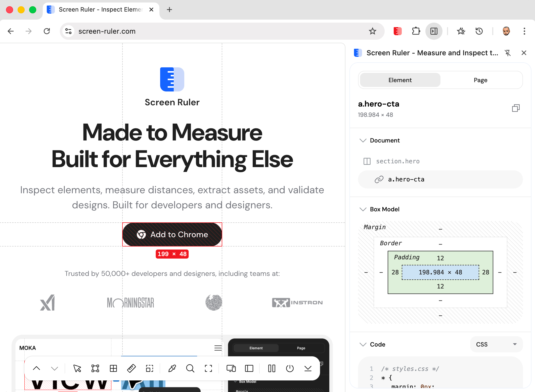535x392 pixels.
Task: Pick the dashed area selection tool
Action: [150, 368]
